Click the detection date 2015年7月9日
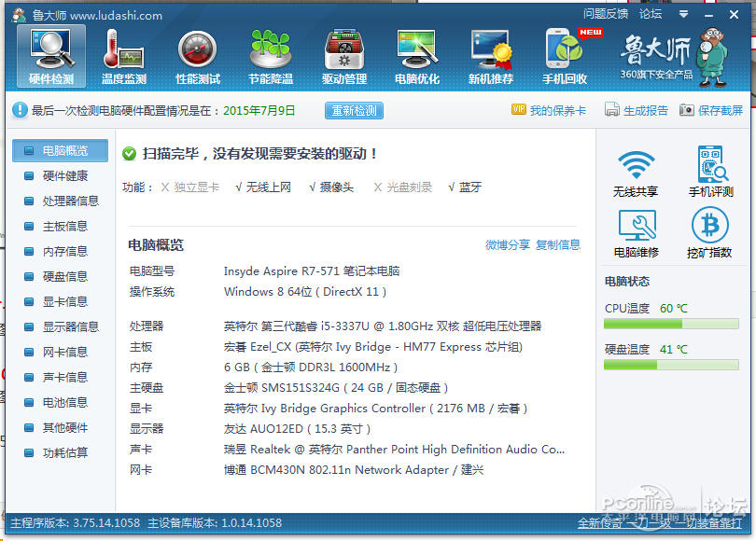Screen dimensions: 756x541 pyautogui.click(x=259, y=110)
